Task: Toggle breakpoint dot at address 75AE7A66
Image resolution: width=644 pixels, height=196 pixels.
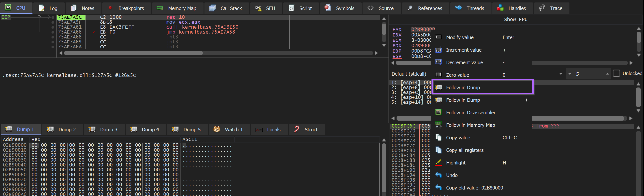Action: click(x=53, y=32)
